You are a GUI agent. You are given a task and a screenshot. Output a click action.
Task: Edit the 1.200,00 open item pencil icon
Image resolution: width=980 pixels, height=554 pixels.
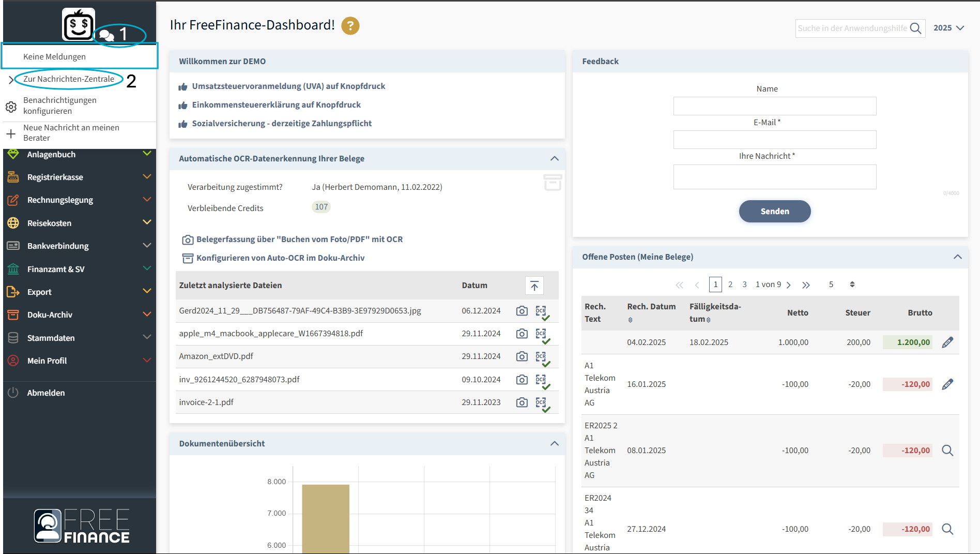tap(947, 342)
